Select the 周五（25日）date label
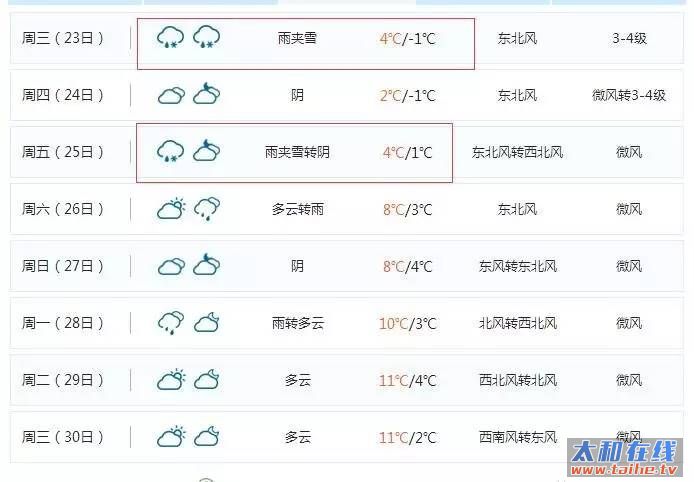This screenshot has width=694, height=482. tap(63, 152)
